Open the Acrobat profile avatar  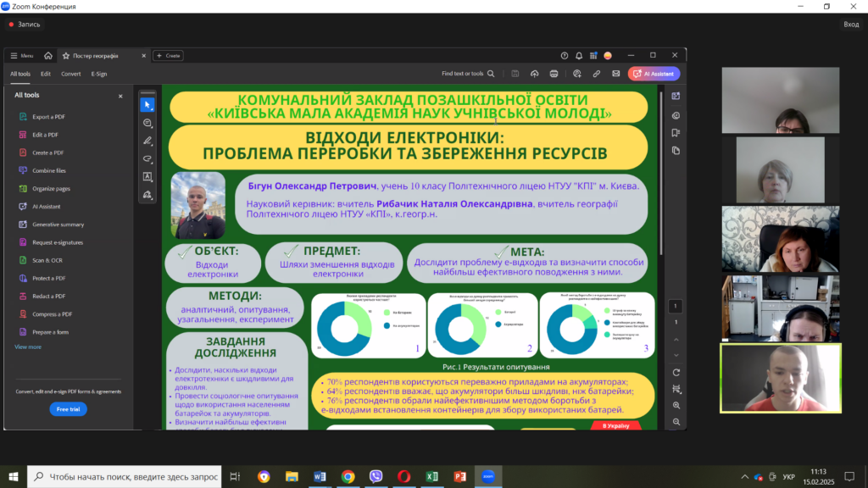coord(608,56)
